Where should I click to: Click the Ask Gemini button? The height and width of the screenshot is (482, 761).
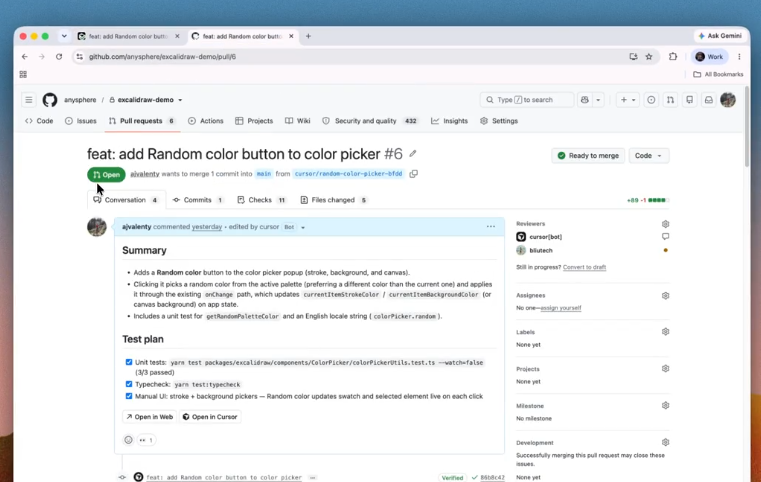720,36
